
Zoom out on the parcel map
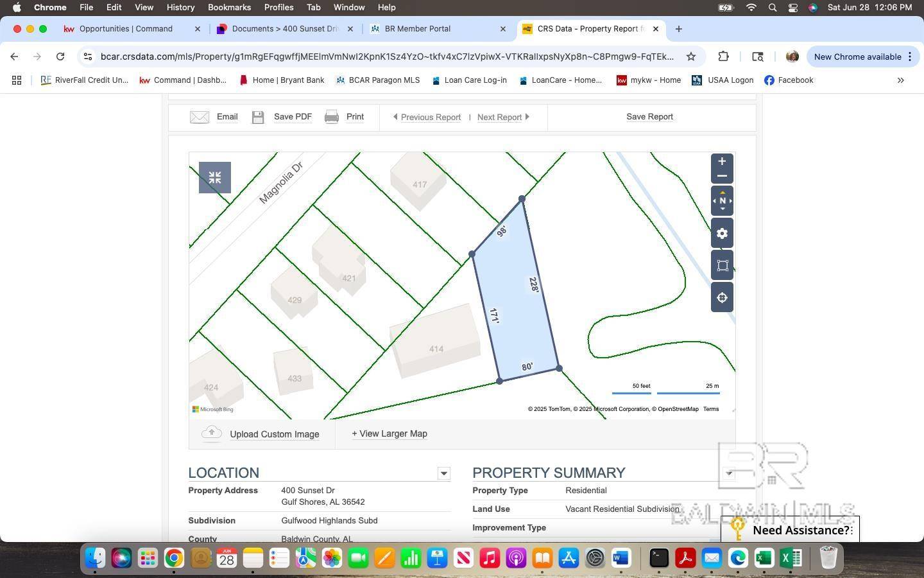point(722,176)
